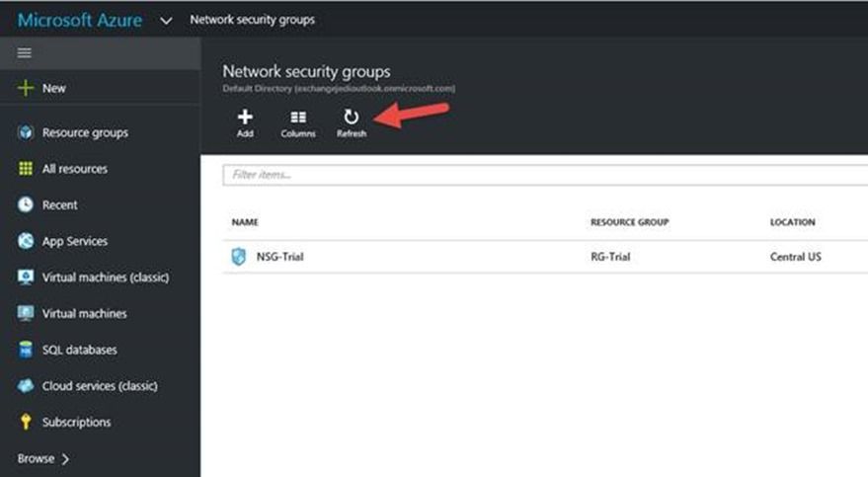Image resolution: width=868 pixels, height=477 pixels.
Task: Open New in the sidebar
Action: [x=53, y=88]
